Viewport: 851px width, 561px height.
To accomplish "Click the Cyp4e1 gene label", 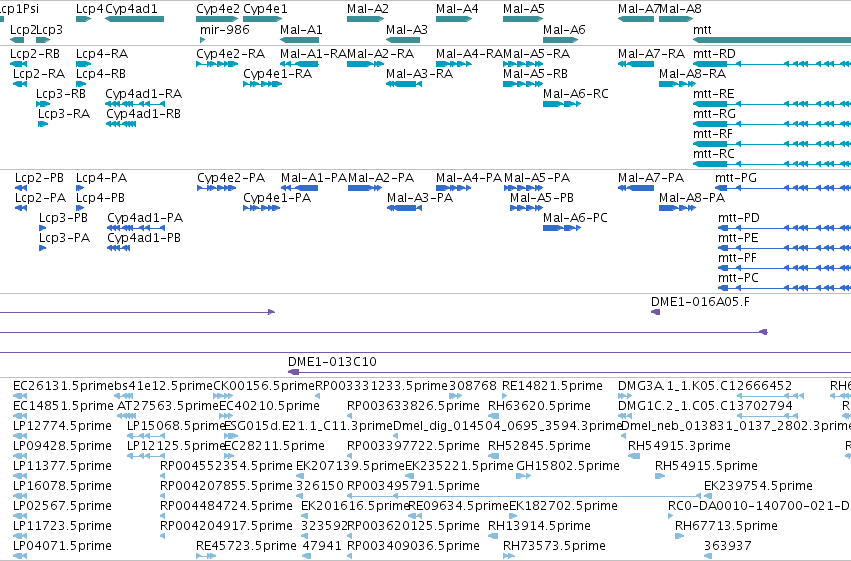I will pos(265,9).
